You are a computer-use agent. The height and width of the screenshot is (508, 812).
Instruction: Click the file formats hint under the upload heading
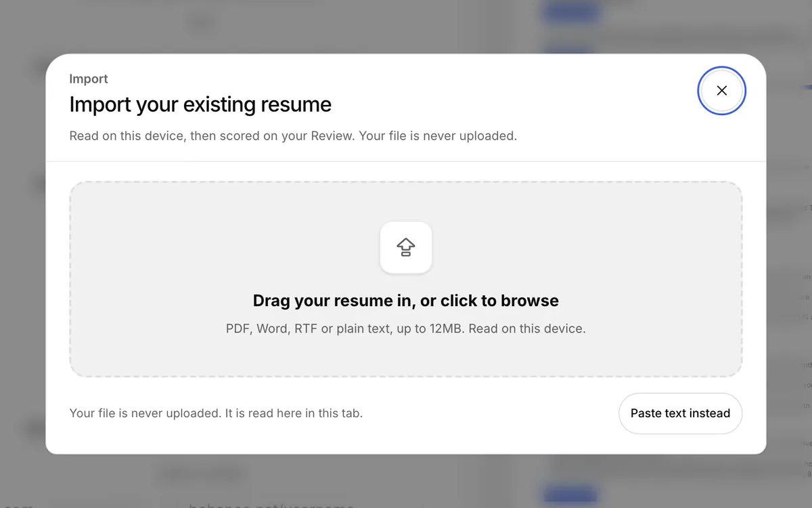coord(406,329)
